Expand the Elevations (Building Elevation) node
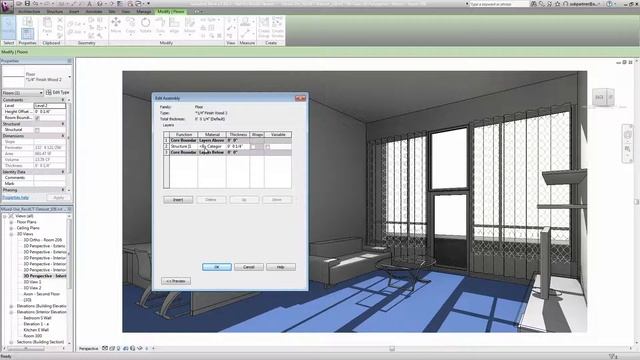 click(x=11, y=306)
